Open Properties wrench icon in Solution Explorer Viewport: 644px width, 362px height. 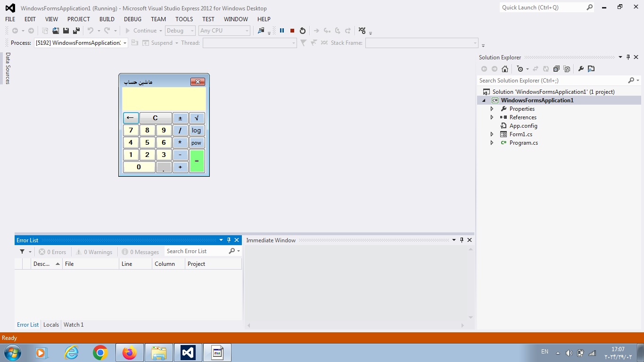[x=581, y=69]
